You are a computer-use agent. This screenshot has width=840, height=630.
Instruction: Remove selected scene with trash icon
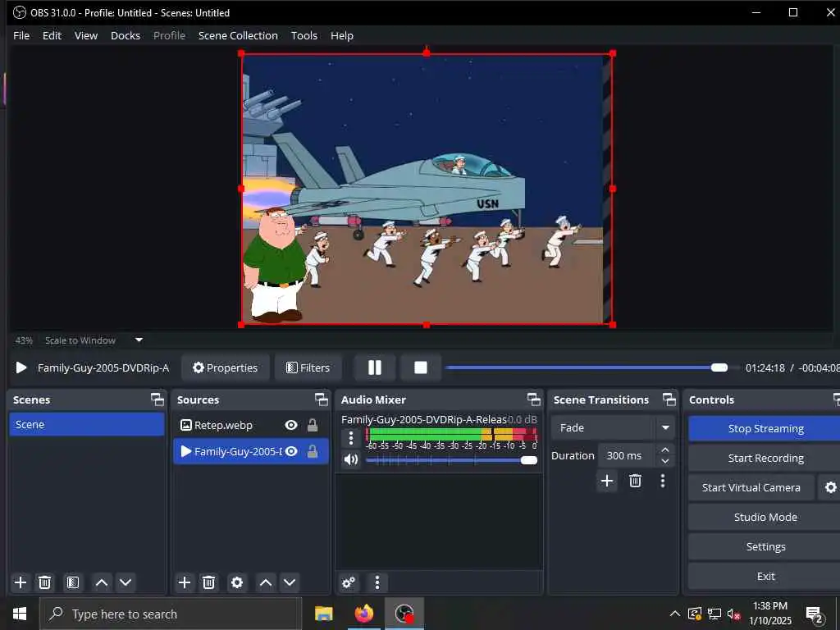click(x=45, y=582)
